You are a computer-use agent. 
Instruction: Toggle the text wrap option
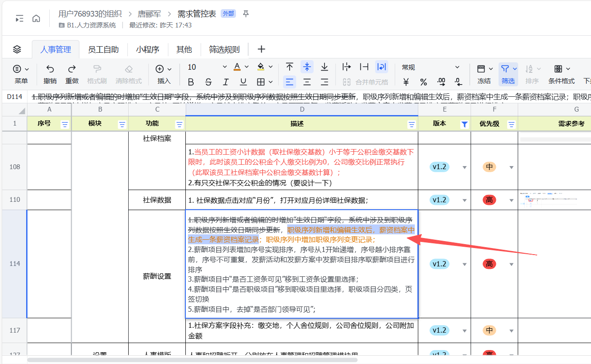point(382,67)
